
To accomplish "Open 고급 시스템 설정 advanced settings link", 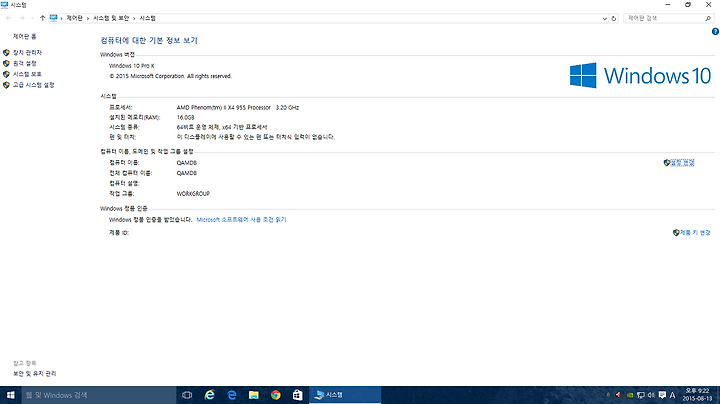I will click(x=34, y=85).
